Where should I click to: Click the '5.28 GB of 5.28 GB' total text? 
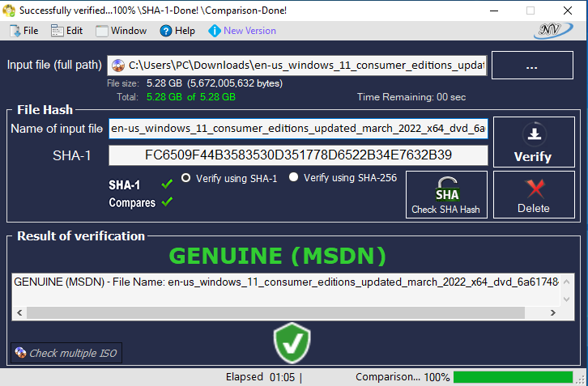point(191,97)
